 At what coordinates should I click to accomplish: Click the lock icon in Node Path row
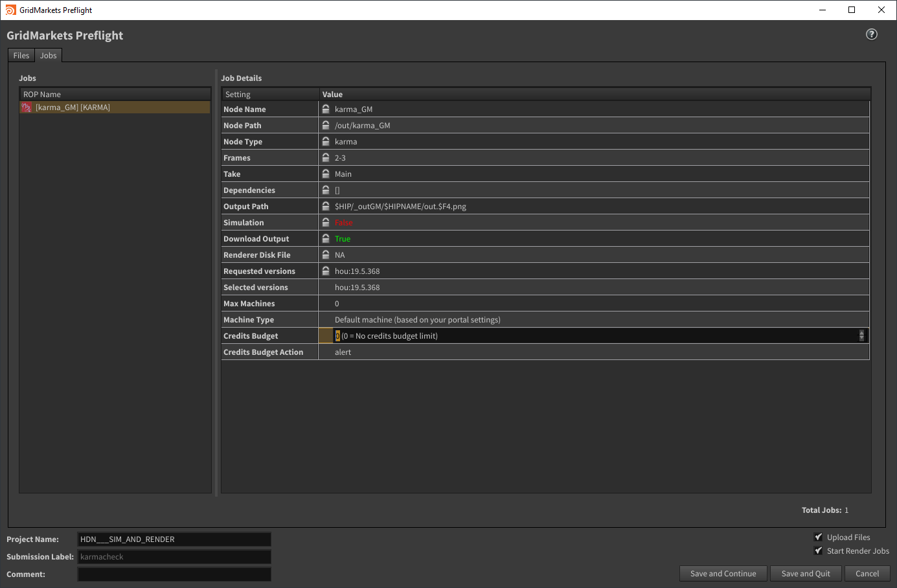[x=326, y=125]
